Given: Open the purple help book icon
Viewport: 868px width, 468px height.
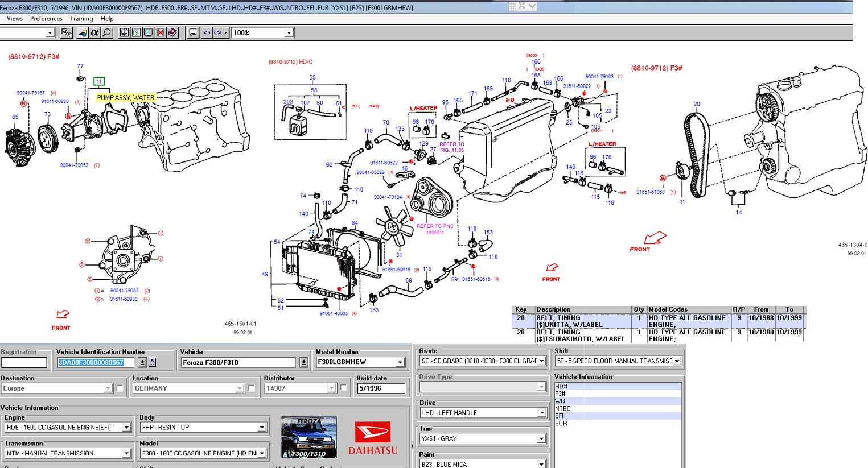Looking at the screenshot, I should tap(172, 33).
